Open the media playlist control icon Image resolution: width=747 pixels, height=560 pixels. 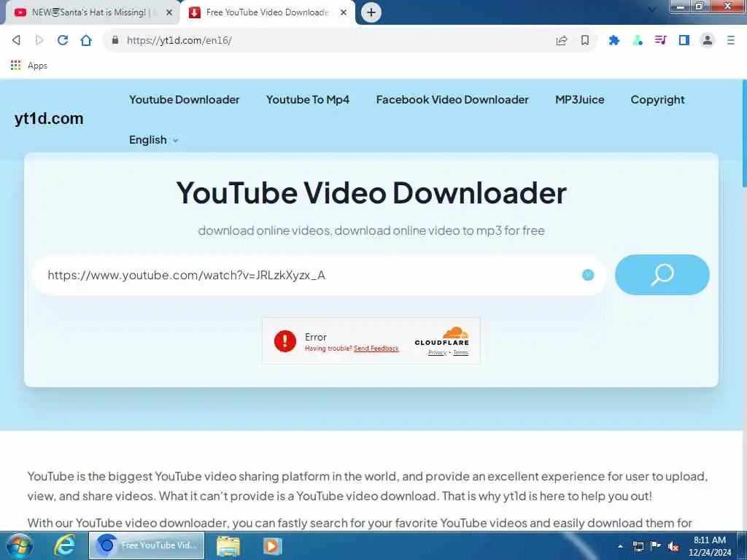coord(661,40)
